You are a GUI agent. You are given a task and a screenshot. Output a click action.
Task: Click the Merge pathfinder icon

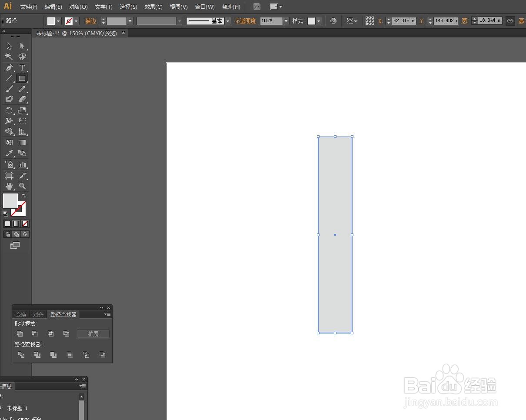point(53,355)
